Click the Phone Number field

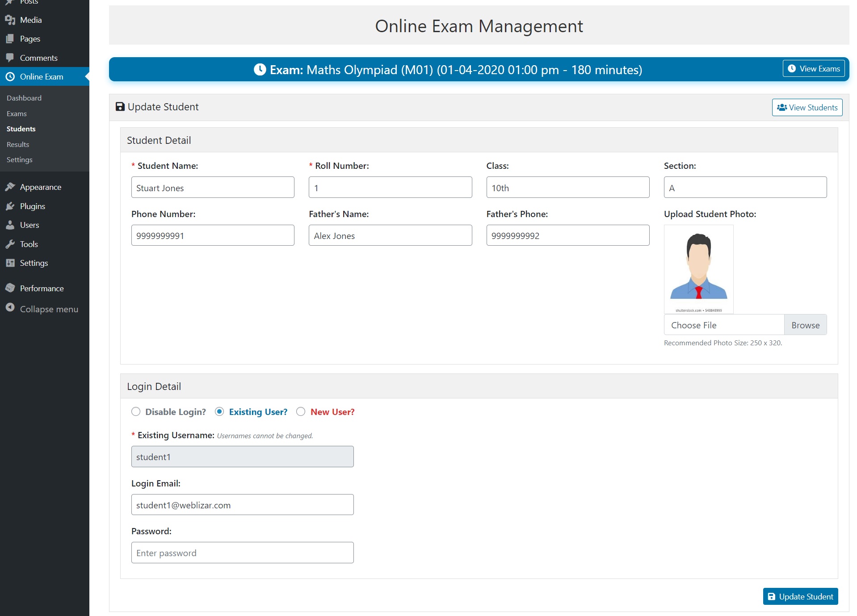[213, 235]
